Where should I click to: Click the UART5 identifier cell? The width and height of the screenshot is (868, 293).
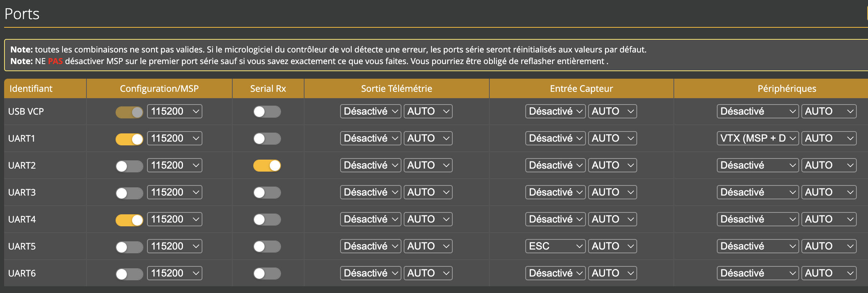pyautogui.click(x=22, y=247)
